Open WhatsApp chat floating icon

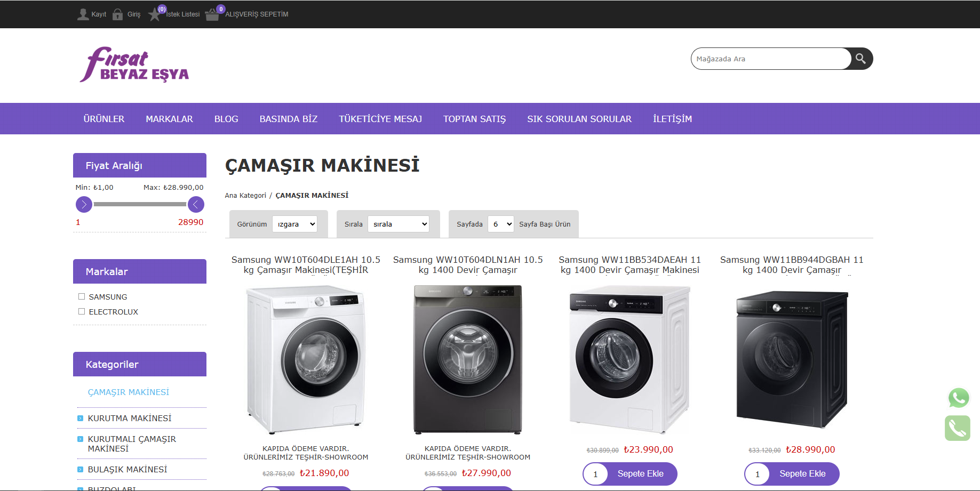pos(958,398)
